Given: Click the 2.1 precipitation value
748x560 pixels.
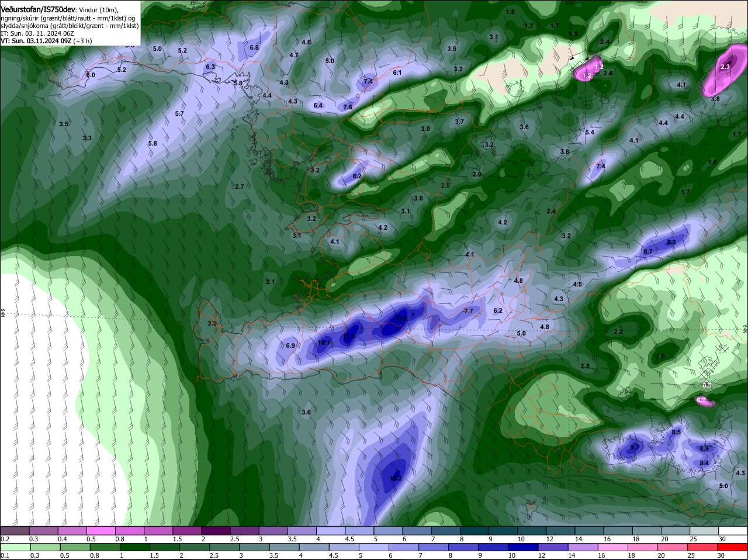Looking at the screenshot, I should click(270, 282).
